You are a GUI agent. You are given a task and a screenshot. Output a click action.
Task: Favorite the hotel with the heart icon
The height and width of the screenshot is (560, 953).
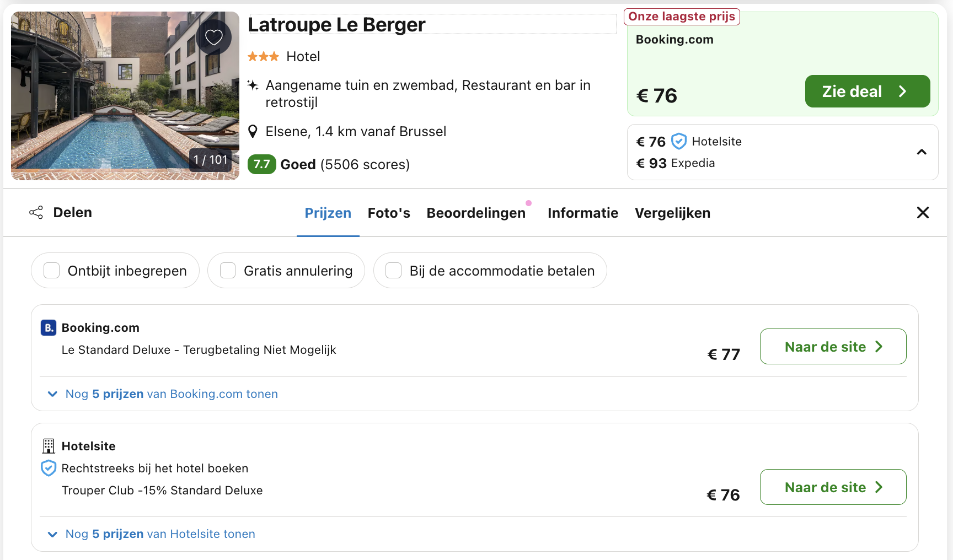[x=214, y=37]
